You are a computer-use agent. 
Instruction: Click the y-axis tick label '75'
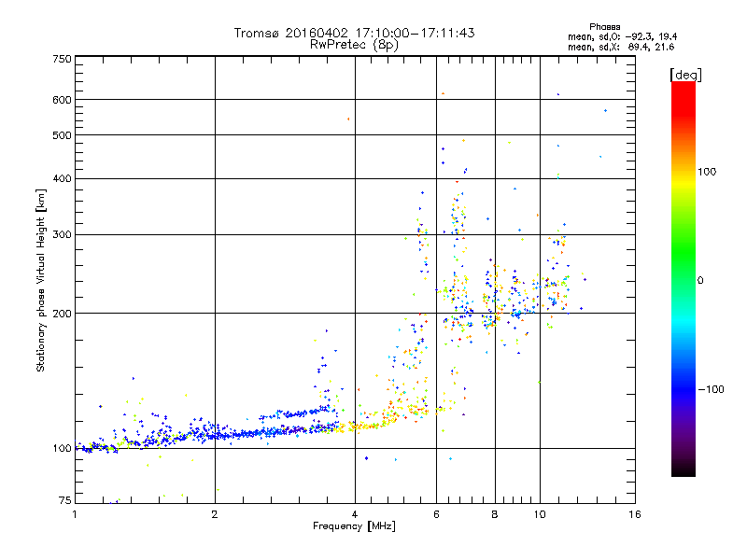65,500
